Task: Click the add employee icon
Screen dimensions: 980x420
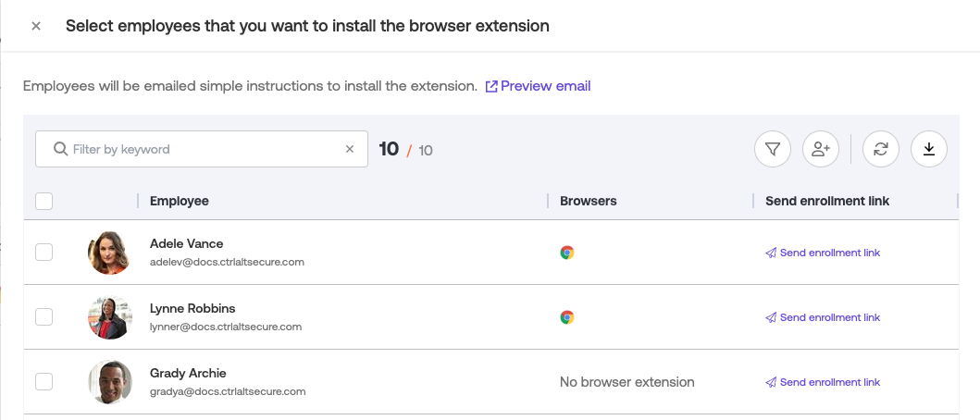Action: pos(821,149)
